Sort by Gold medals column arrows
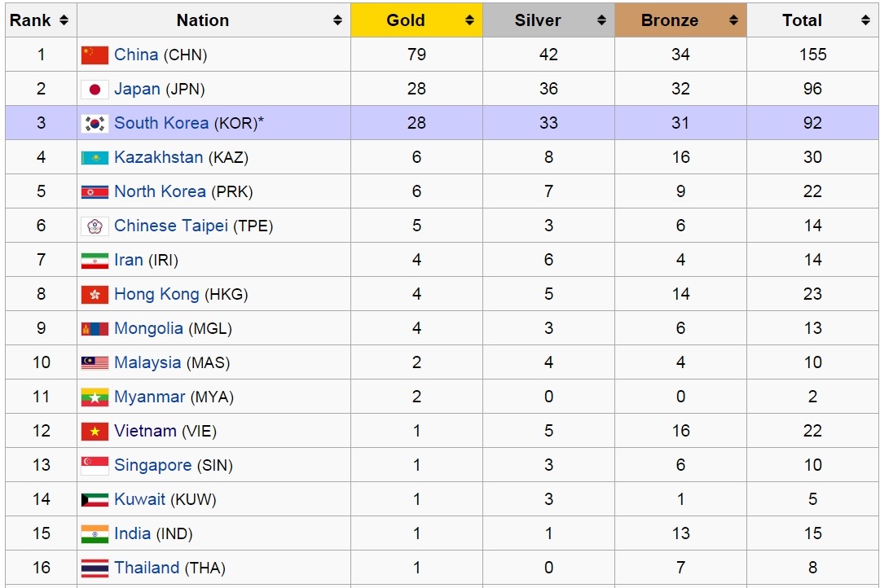880x588 pixels. (x=469, y=20)
